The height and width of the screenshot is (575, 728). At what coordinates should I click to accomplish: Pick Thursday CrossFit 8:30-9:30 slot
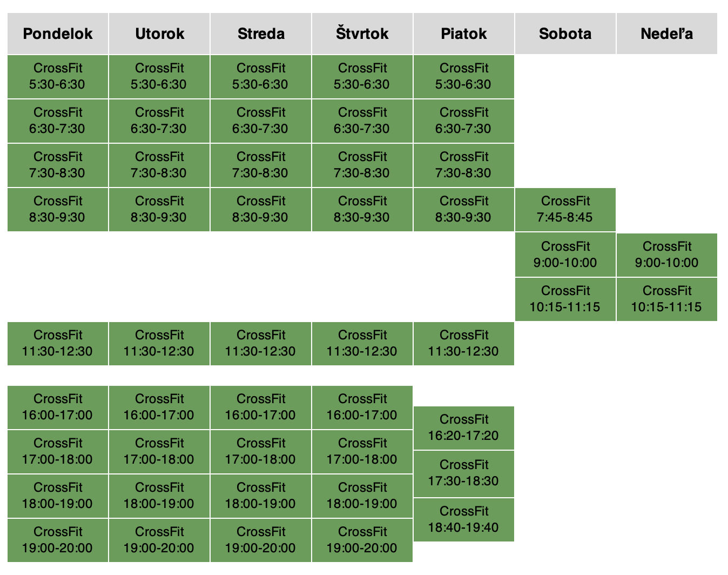pyautogui.click(x=362, y=210)
